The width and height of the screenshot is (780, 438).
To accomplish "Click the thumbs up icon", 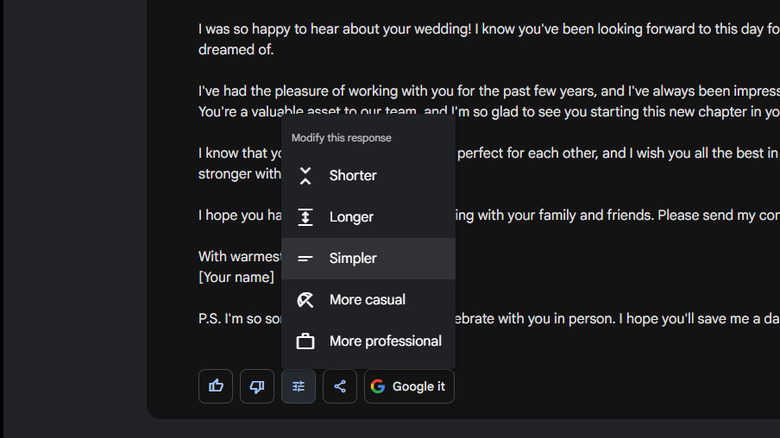I will click(x=216, y=386).
